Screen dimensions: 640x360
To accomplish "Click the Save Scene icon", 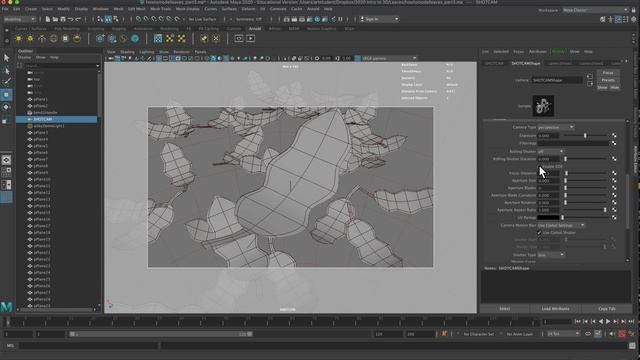I will coord(62,19).
